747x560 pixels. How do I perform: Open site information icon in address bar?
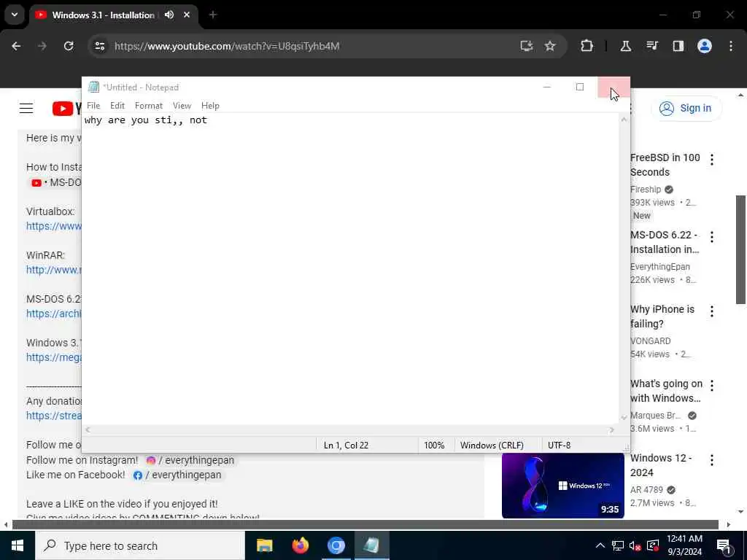tap(100, 46)
